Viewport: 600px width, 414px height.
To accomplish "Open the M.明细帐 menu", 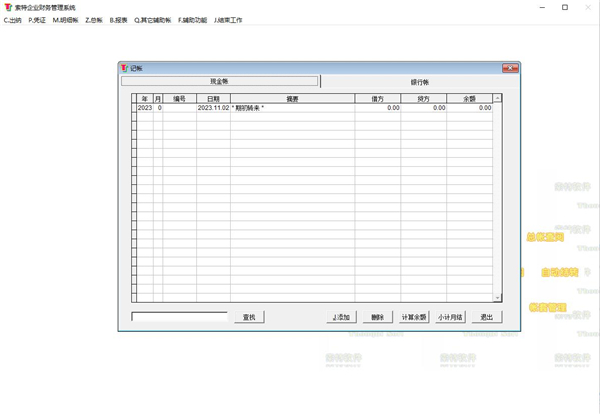I will pos(65,20).
